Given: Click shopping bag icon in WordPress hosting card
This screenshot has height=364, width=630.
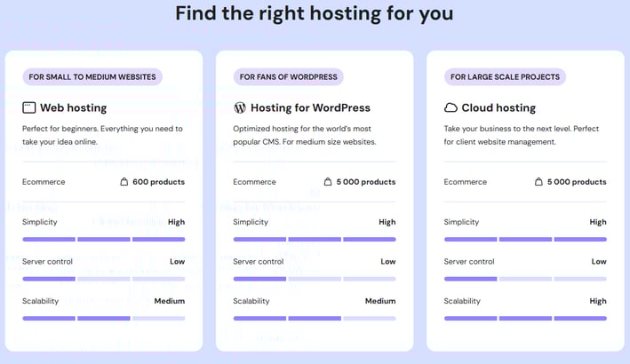Looking at the screenshot, I should click(x=328, y=182).
